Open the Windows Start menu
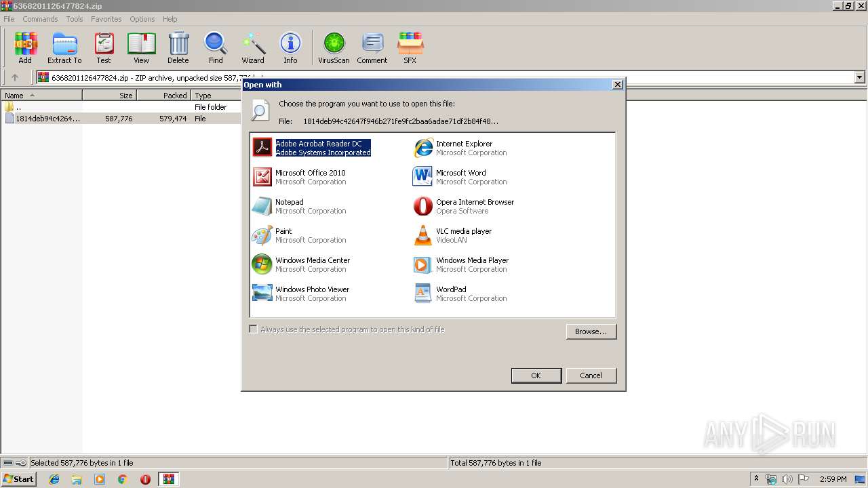Viewport: 868px width, 488px height. coord(18,479)
